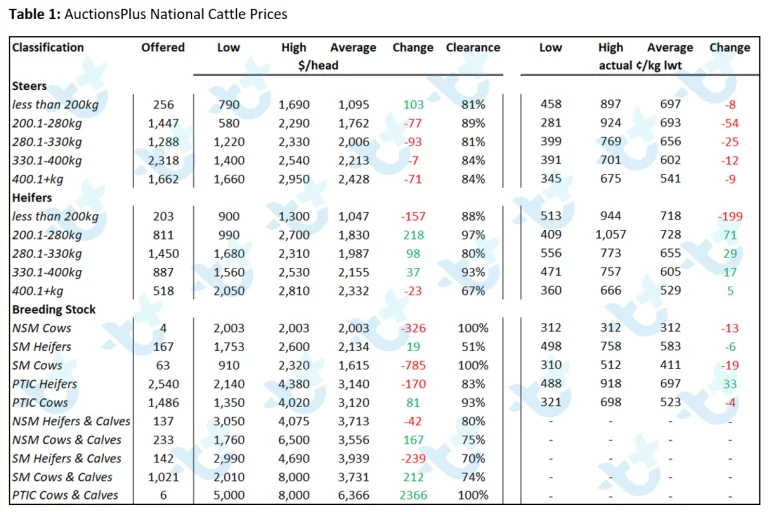
Task: Select the '2,006' average price cell
Action: [x=354, y=142]
